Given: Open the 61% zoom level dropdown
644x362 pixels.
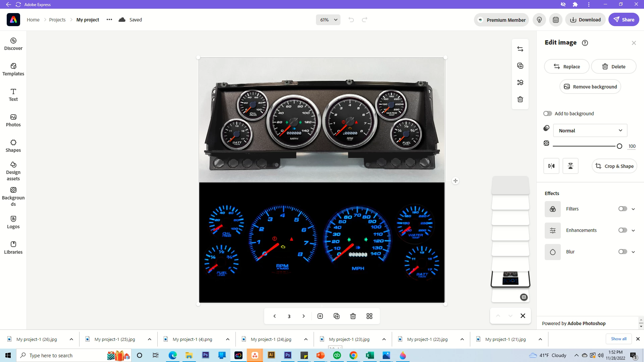Looking at the screenshot, I should pyautogui.click(x=328, y=20).
